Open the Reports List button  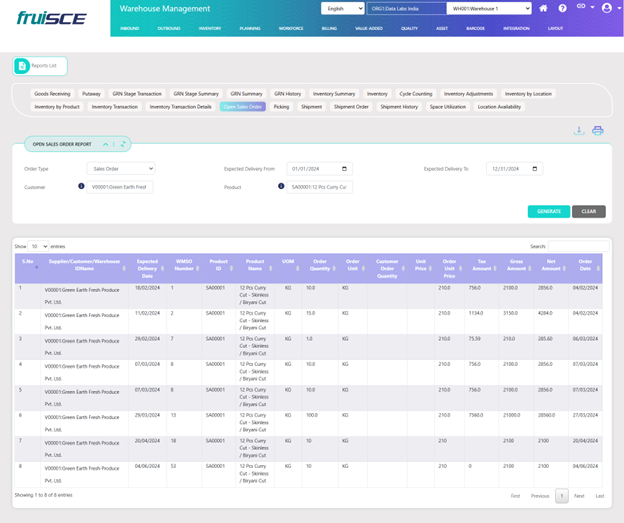point(41,66)
